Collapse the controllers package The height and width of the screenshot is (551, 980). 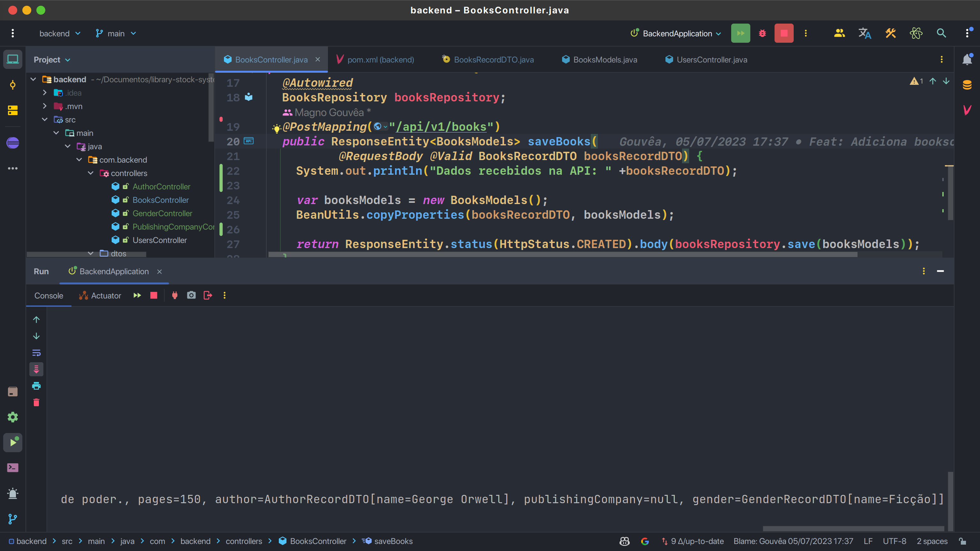tap(91, 173)
